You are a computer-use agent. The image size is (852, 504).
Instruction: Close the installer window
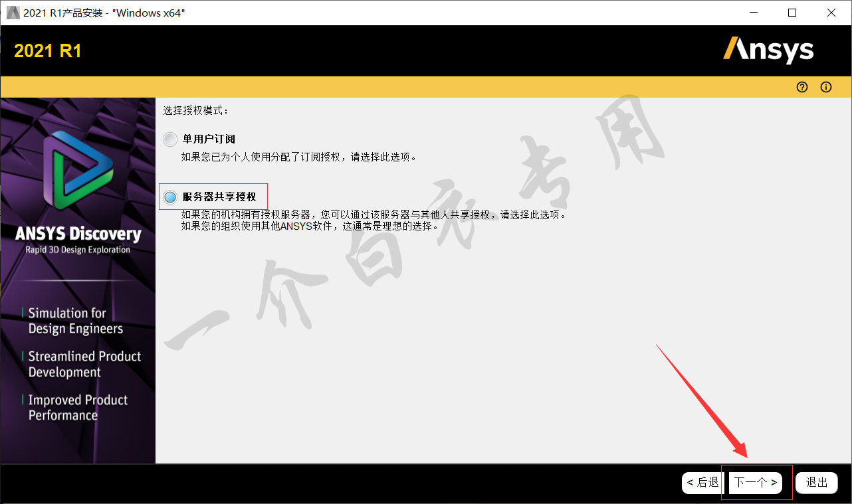pyautogui.click(x=831, y=13)
